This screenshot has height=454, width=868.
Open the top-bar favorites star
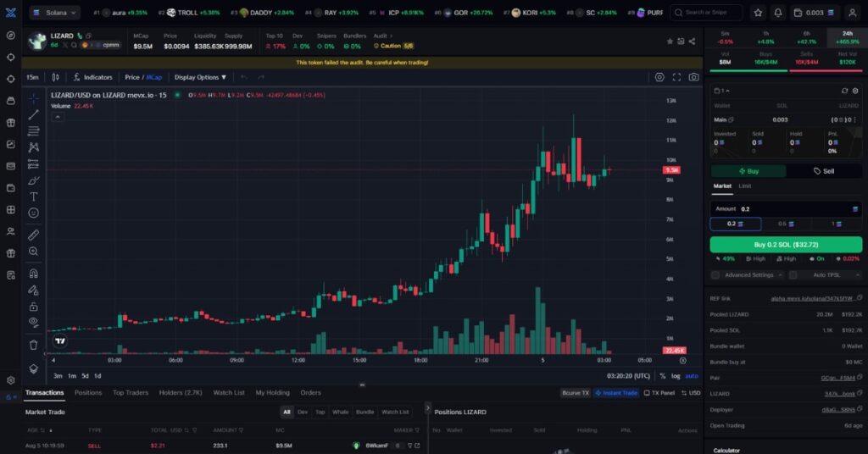click(x=759, y=12)
